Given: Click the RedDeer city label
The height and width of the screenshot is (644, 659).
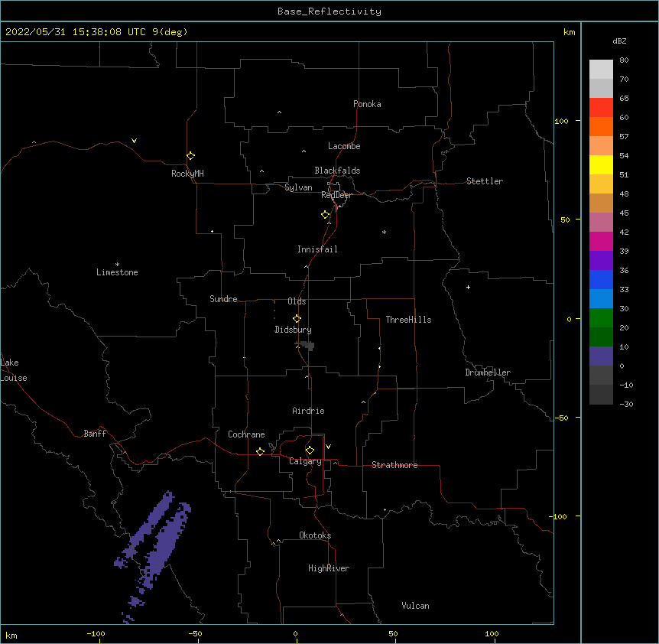Looking at the screenshot, I should pyautogui.click(x=337, y=195).
